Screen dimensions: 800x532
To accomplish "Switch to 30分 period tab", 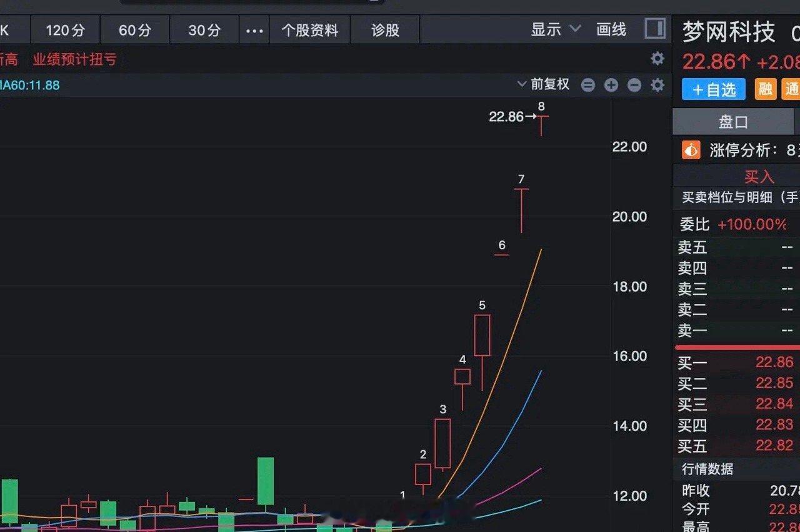I will pos(204,30).
